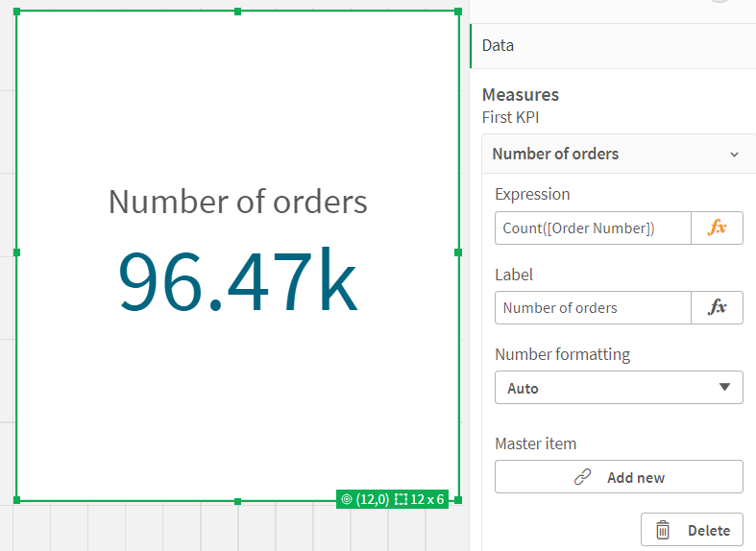Click the top-middle resize handle of the KPI
756x551 pixels.
237,12
